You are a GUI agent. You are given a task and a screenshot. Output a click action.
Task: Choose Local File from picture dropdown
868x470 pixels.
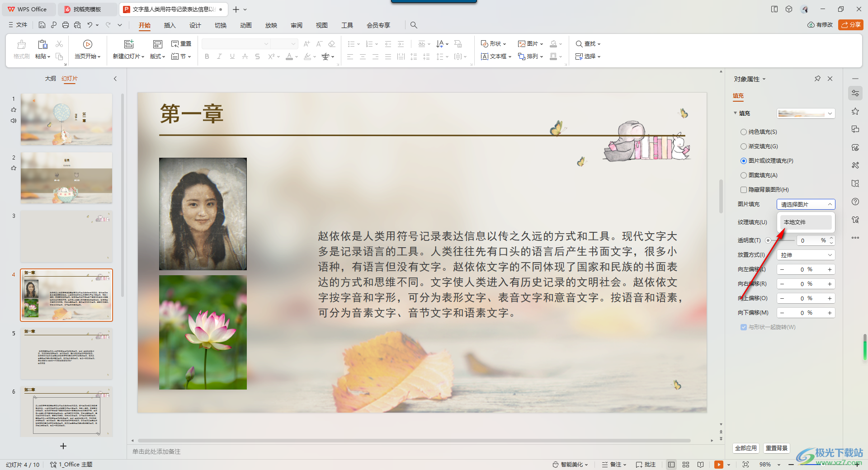pos(806,222)
